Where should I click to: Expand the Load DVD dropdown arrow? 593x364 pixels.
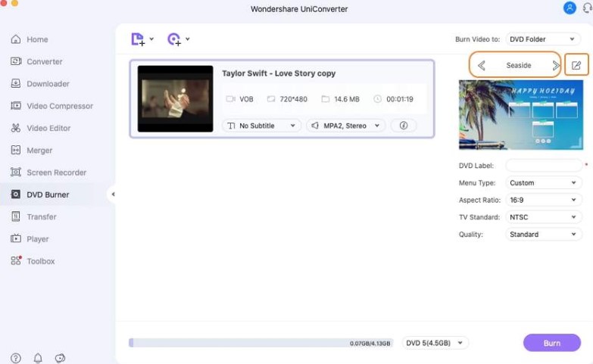[188, 39]
